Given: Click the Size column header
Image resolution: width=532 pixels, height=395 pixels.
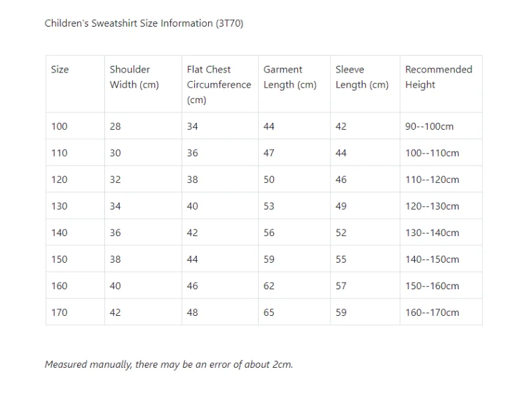Looking at the screenshot, I should click(x=60, y=69).
